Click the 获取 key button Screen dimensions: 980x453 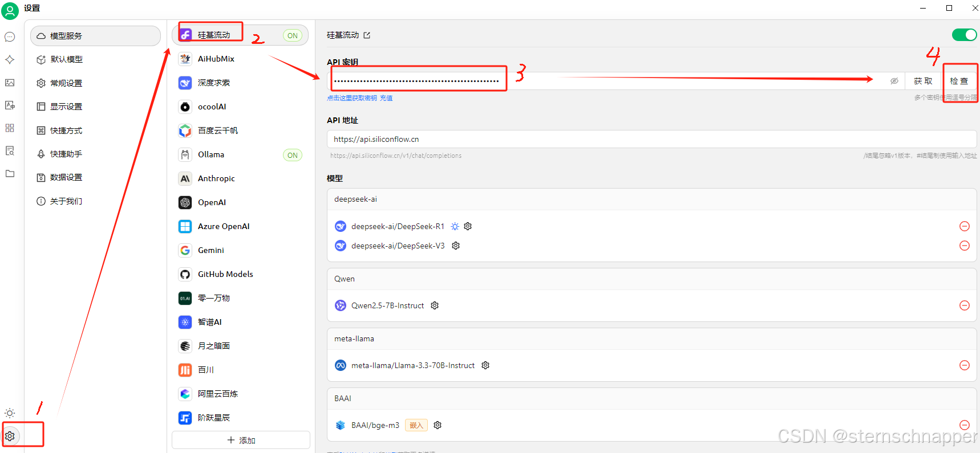click(923, 81)
